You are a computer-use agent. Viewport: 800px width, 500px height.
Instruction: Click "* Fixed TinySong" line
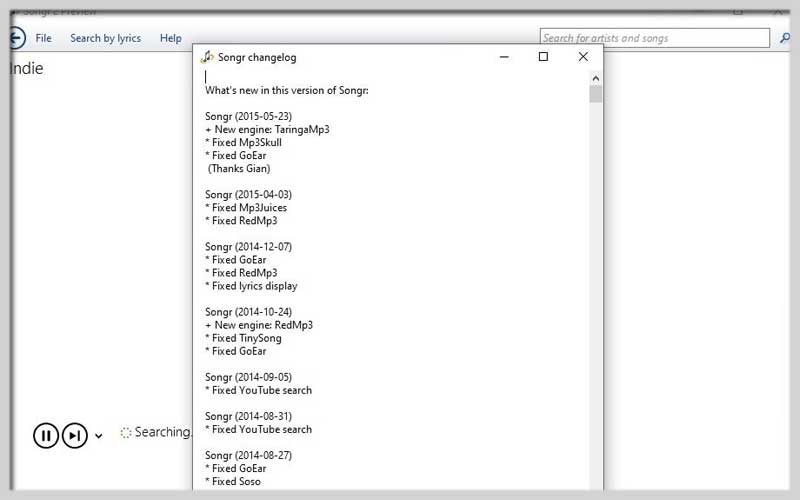coord(243,338)
